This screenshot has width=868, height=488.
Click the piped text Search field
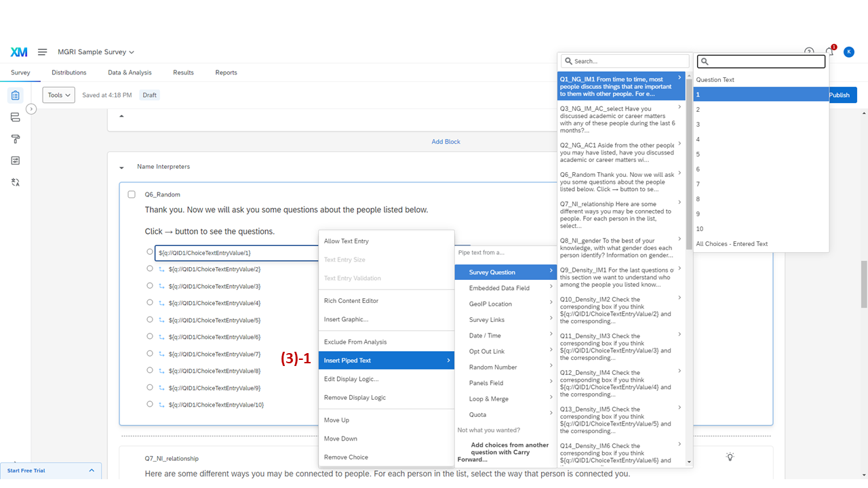click(624, 61)
